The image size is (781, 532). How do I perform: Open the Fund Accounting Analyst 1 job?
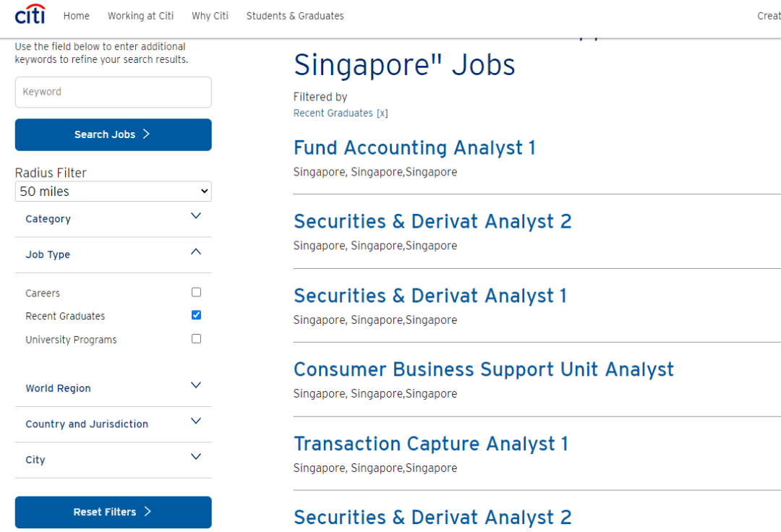[414, 148]
